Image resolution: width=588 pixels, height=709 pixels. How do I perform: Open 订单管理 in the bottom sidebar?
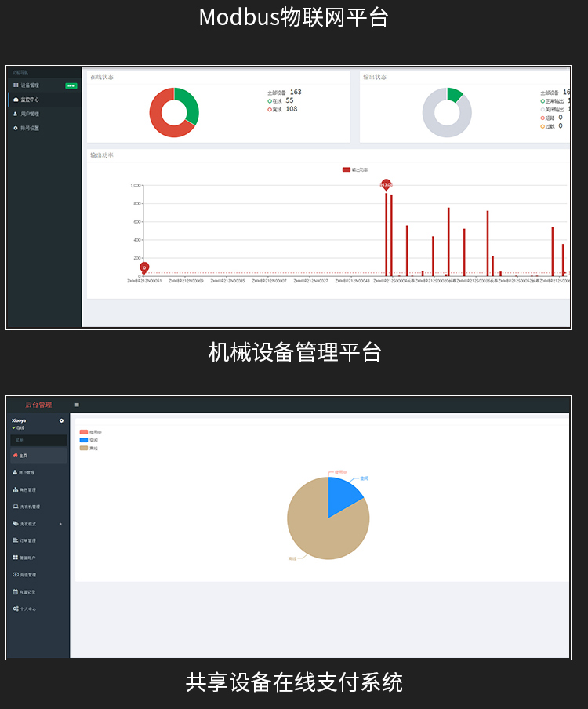(x=27, y=540)
